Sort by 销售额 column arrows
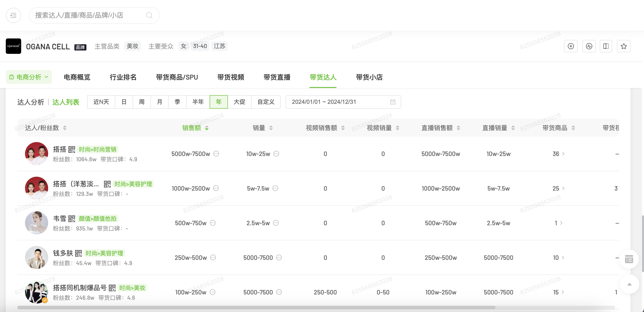Image resolution: width=644 pixels, height=312 pixels. coord(206,128)
